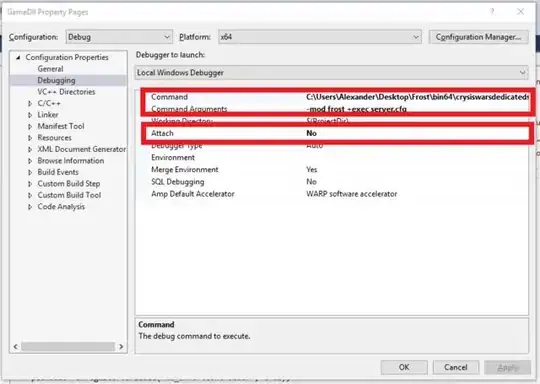Image resolution: width=540 pixels, height=384 pixels.
Task: Select the Code Analysis label
Action: coord(61,207)
